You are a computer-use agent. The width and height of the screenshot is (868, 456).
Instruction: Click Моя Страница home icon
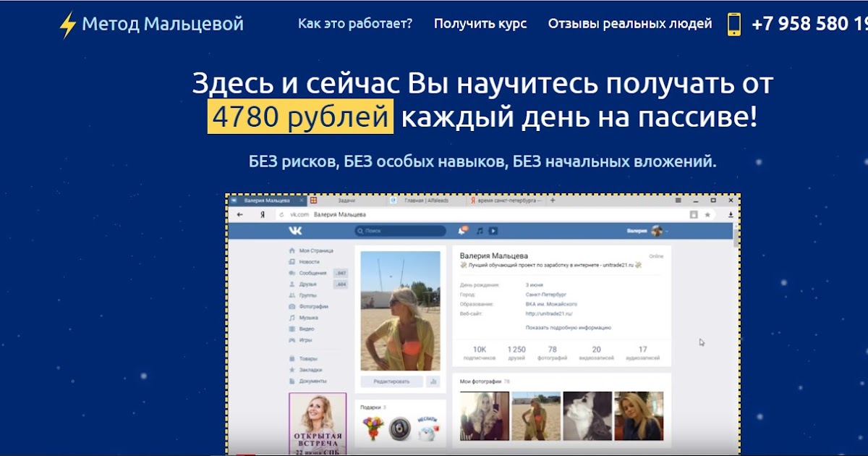coord(292,251)
